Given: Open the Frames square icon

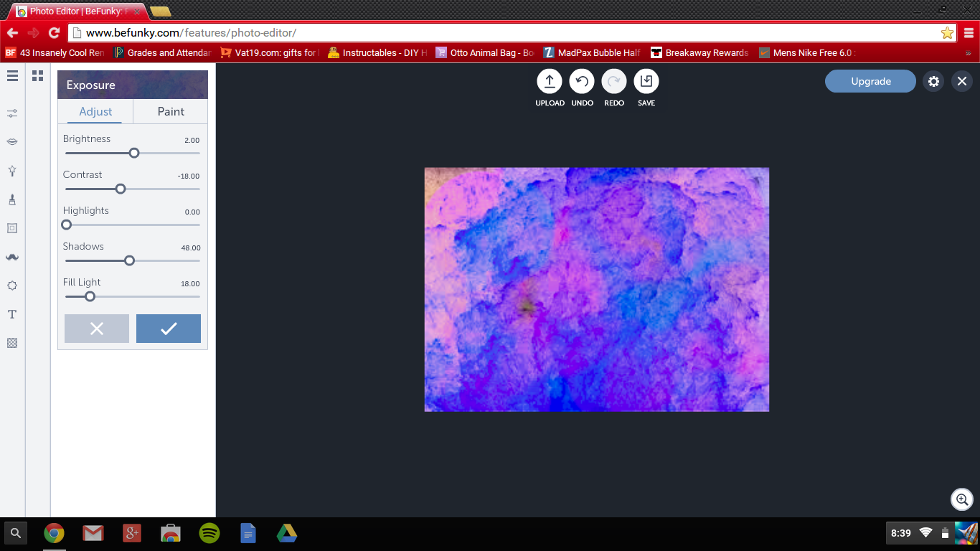Looking at the screenshot, I should [12, 228].
